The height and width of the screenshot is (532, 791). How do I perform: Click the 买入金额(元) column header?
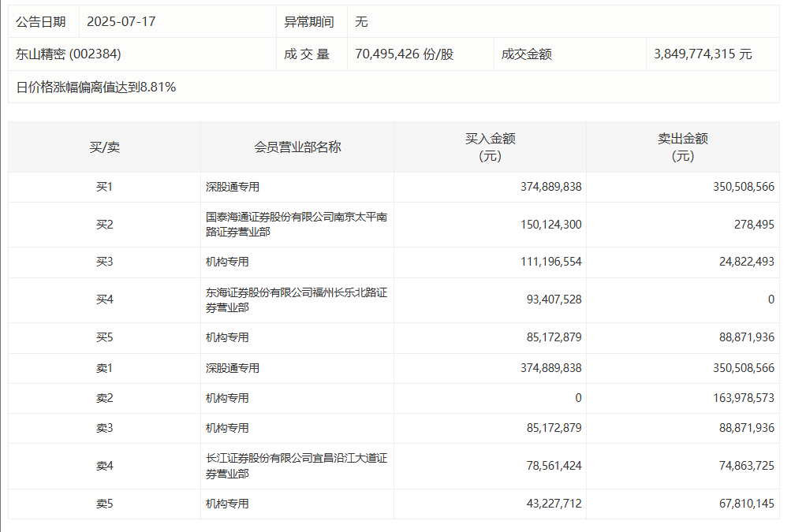[x=490, y=147]
